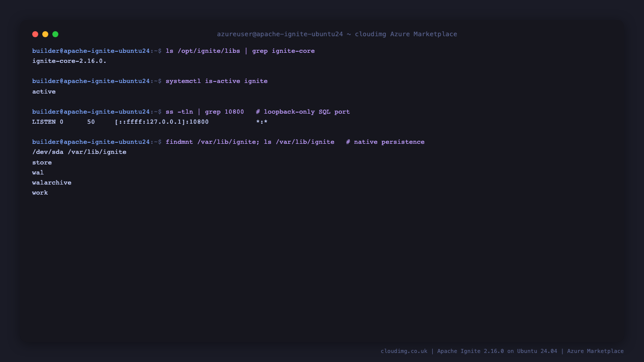The height and width of the screenshot is (362, 644).
Task: Click the LISTEN state output word
Action: click(44, 122)
